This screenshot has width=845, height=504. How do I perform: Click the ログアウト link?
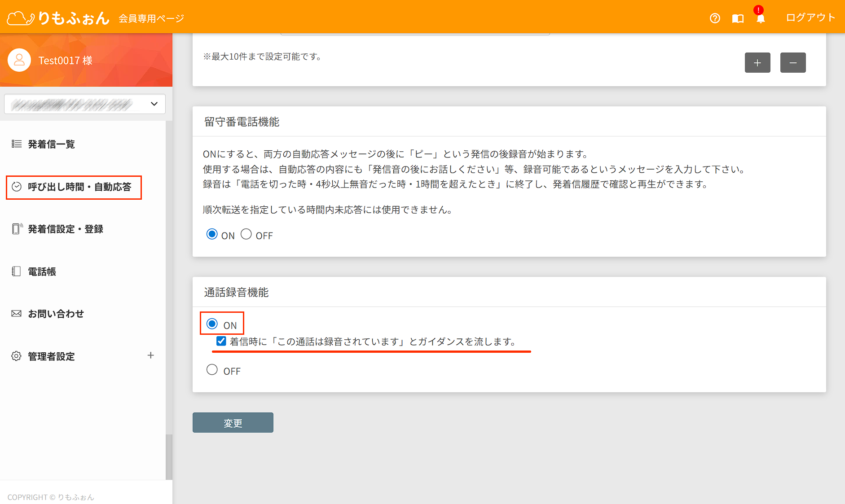pos(810,18)
